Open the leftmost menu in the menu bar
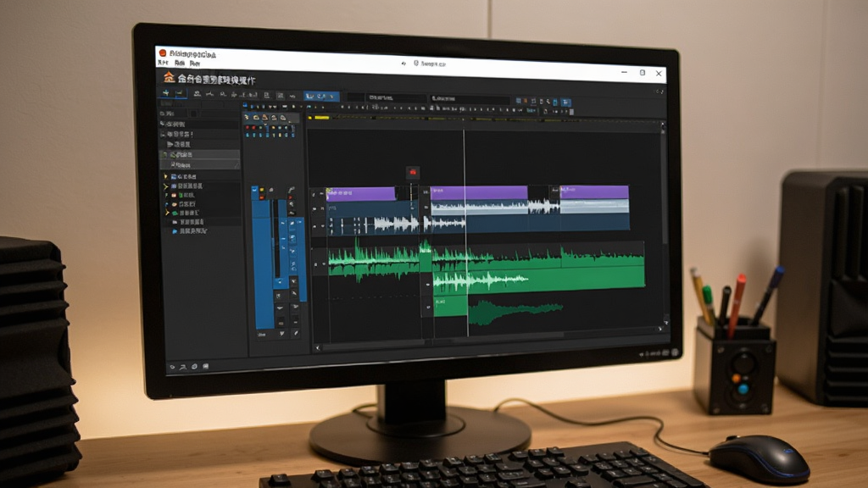 click(163, 63)
